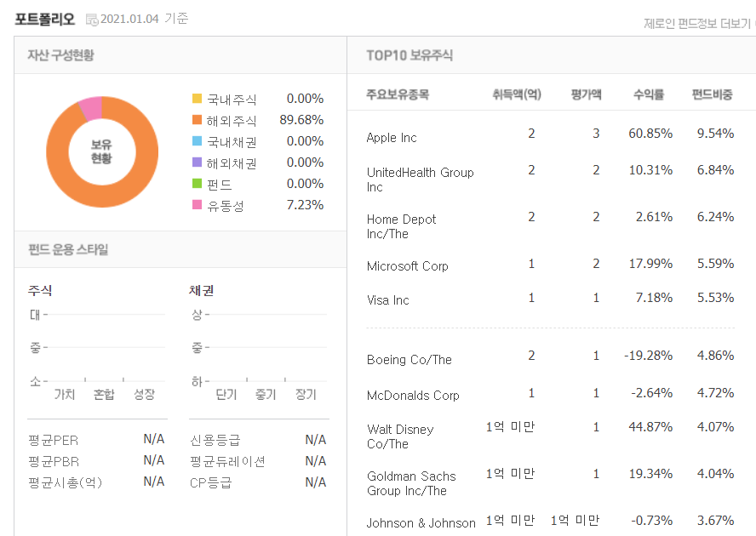Image resolution: width=756 pixels, height=536 pixels.
Task: Click the 포트폴리오 page title
Action: [45, 19]
